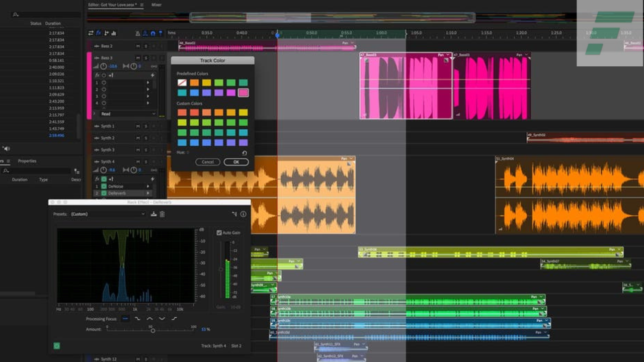Open the DeNoise slot arrow menu
The width and height of the screenshot is (644, 362).
pos(148,186)
